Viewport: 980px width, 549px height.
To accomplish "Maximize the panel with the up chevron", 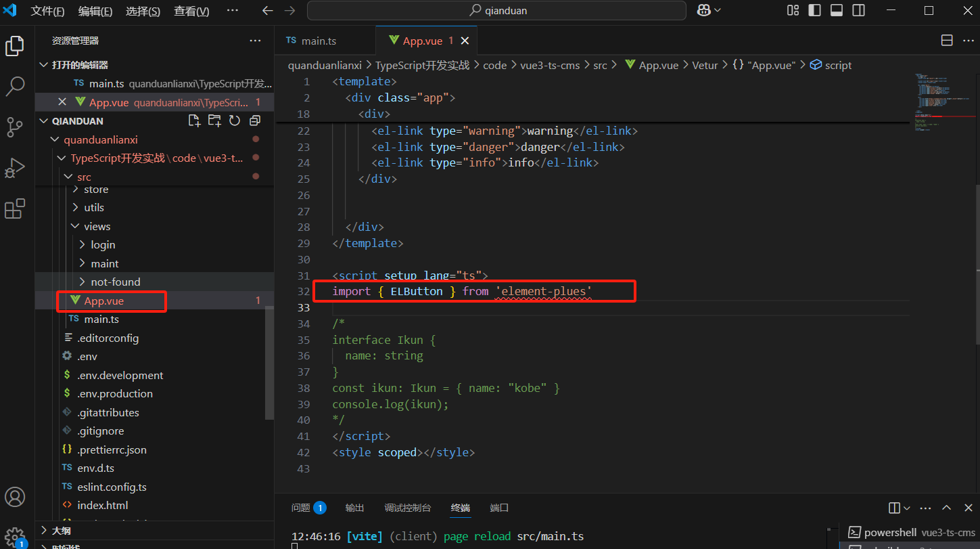I will click(947, 508).
